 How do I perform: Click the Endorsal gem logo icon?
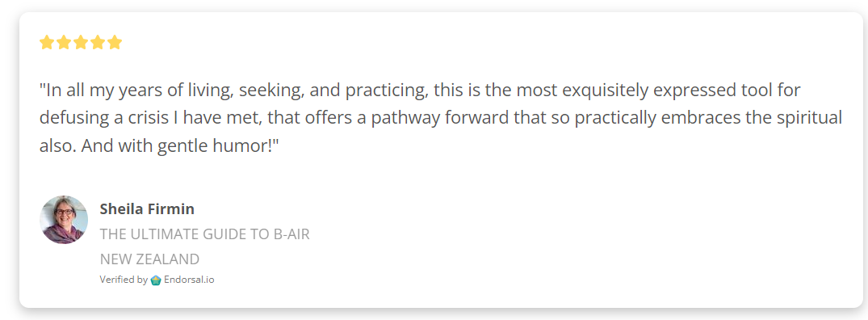[156, 280]
